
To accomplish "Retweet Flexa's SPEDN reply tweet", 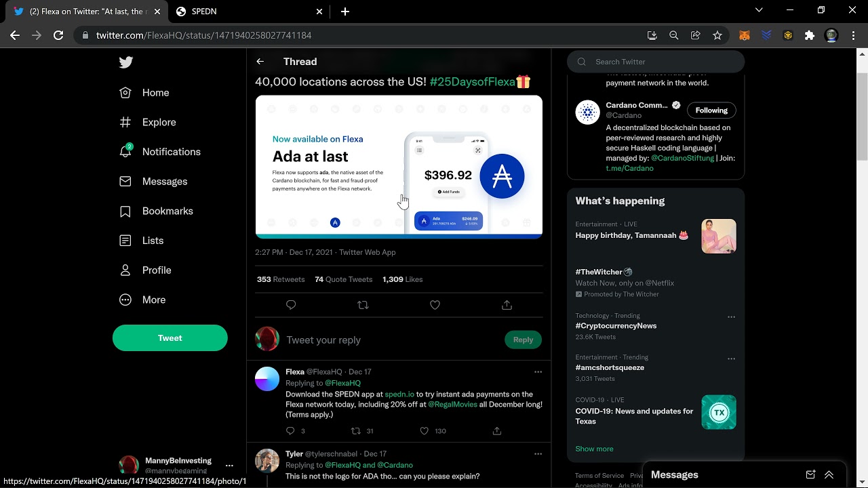I will 356,431.
